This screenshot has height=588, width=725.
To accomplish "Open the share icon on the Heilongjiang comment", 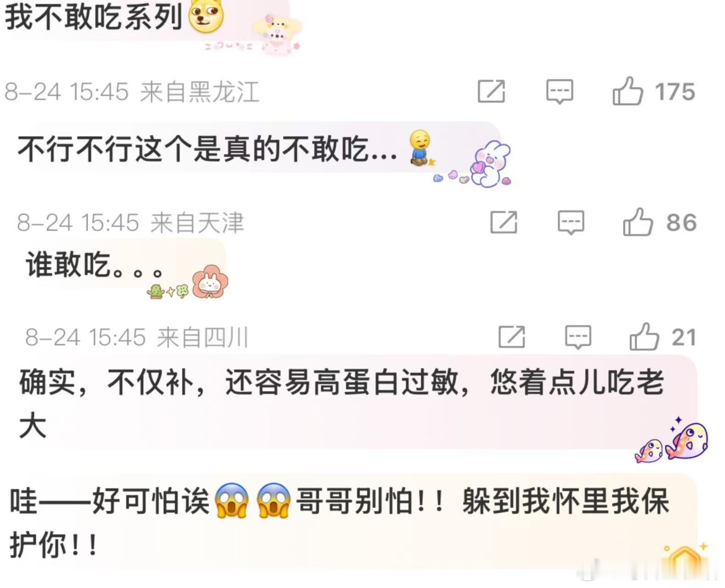I will [491, 91].
